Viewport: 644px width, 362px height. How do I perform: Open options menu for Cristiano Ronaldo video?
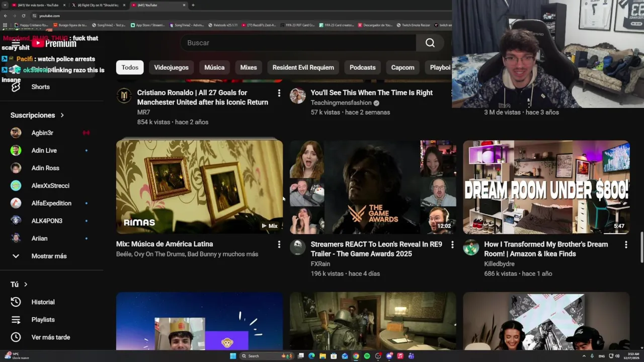[279, 93]
